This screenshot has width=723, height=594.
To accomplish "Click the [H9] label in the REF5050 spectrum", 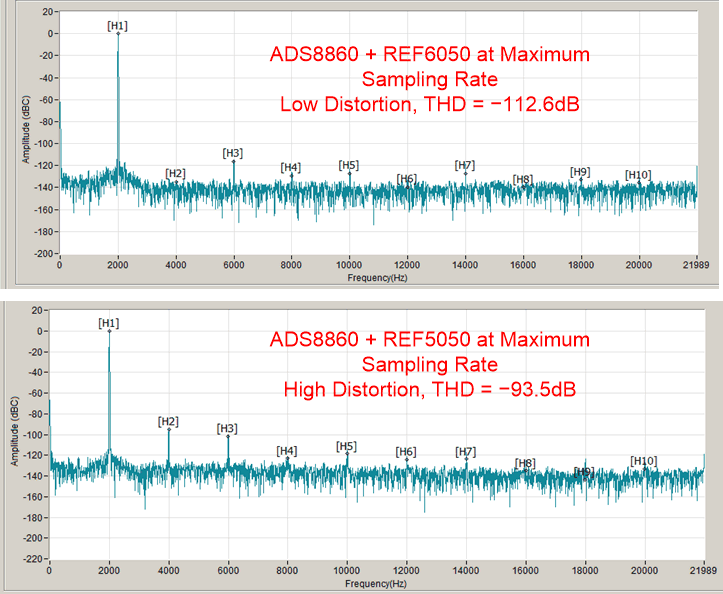I will (x=584, y=471).
